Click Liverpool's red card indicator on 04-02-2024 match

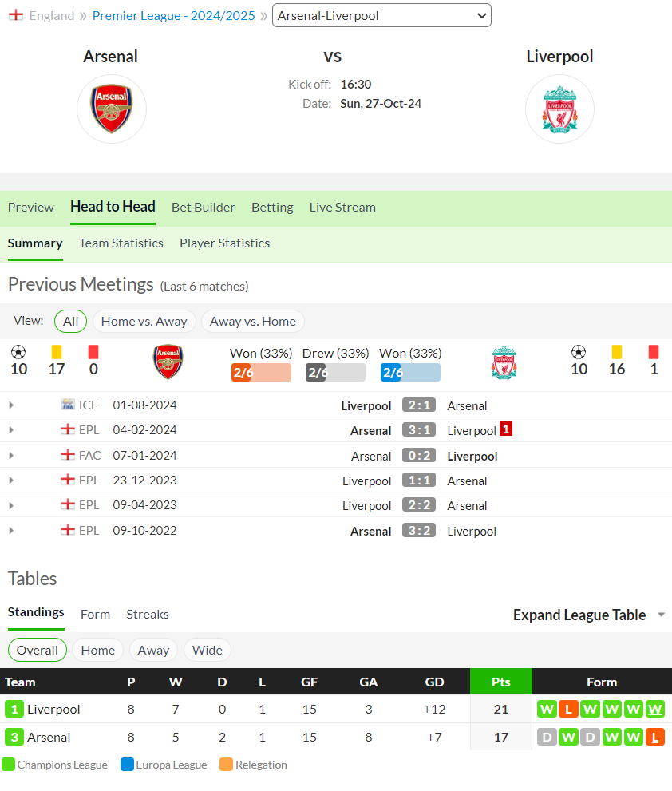pos(505,429)
